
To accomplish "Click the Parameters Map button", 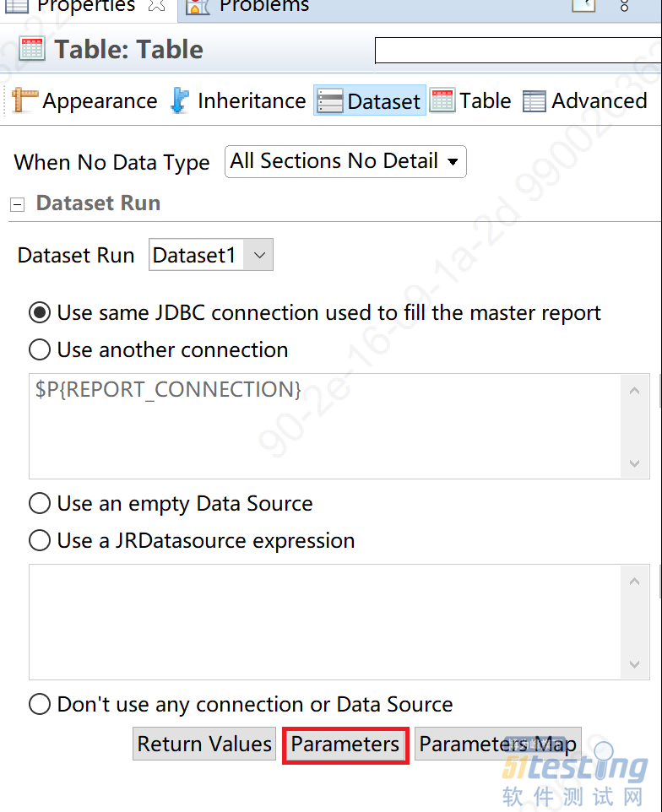I will pos(498,744).
